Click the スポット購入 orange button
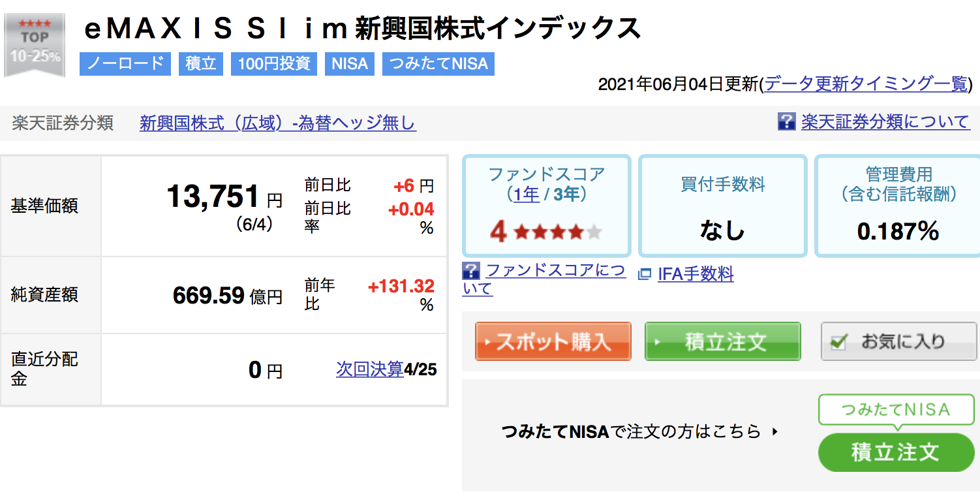Screen dimensions: 980x496 click(x=553, y=341)
